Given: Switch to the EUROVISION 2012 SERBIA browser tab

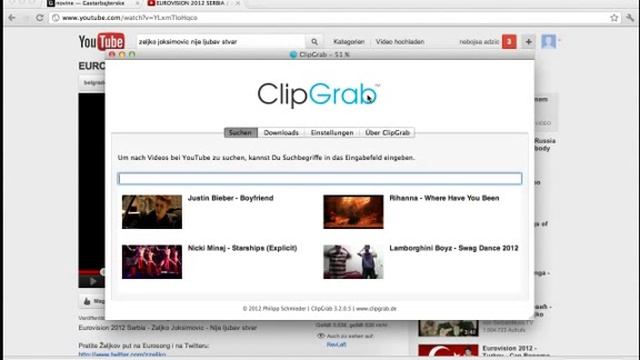Looking at the screenshot, I should click(x=190, y=3).
